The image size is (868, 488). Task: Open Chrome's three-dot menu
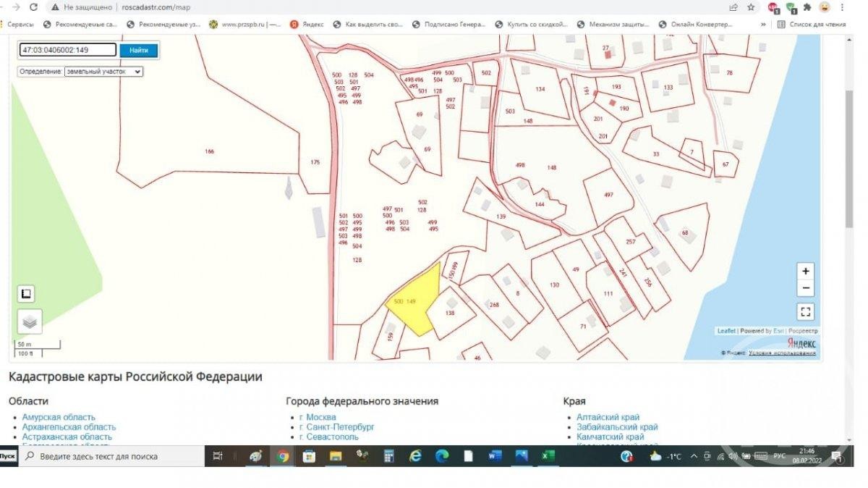[x=843, y=7]
